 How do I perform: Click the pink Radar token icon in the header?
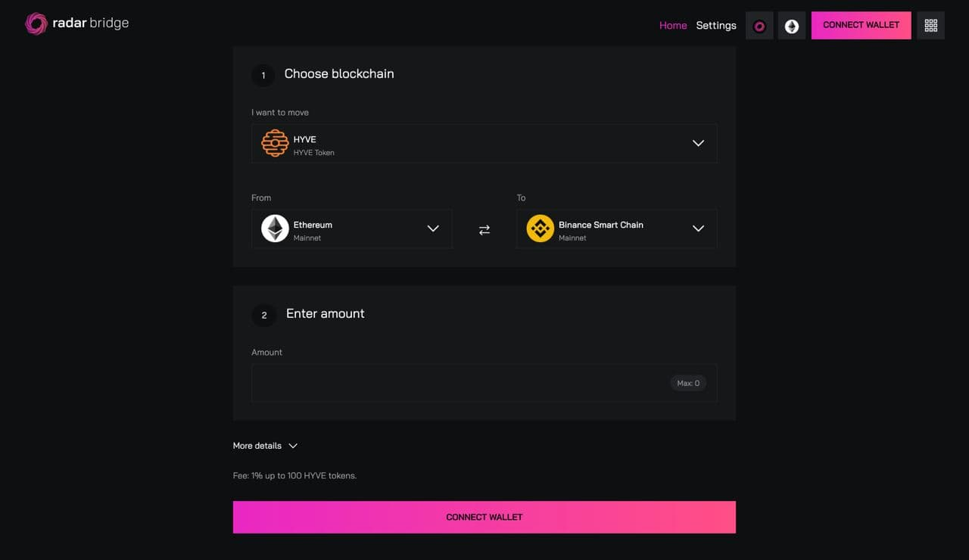[759, 26]
